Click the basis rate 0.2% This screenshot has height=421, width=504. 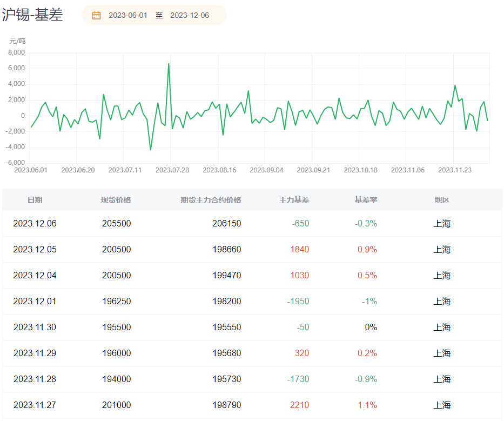click(367, 353)
